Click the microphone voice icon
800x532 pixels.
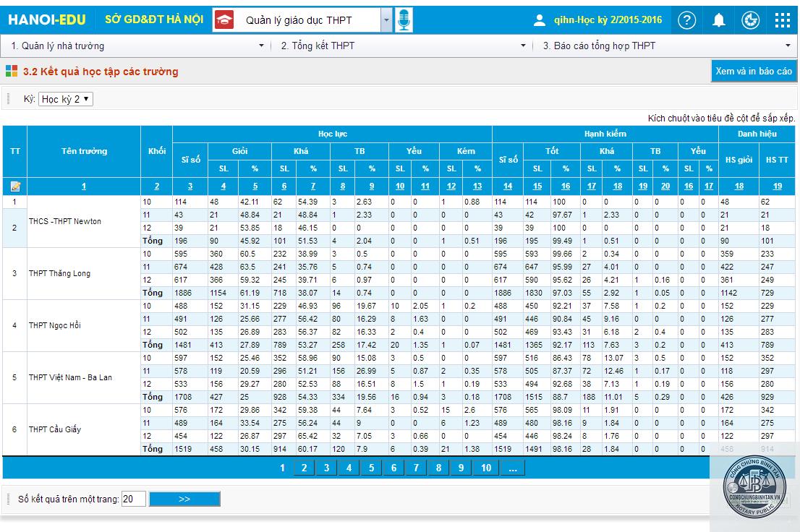[x=404, y=20]
